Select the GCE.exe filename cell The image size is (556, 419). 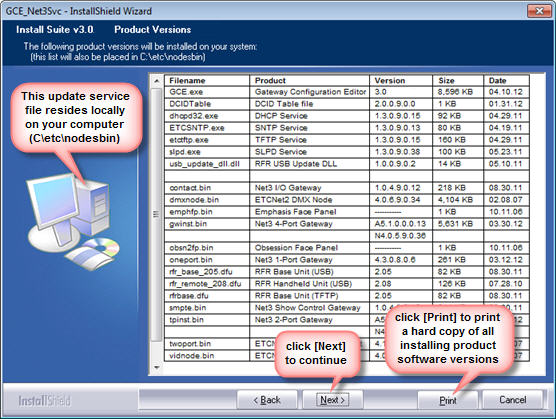[x=207, y=92]
